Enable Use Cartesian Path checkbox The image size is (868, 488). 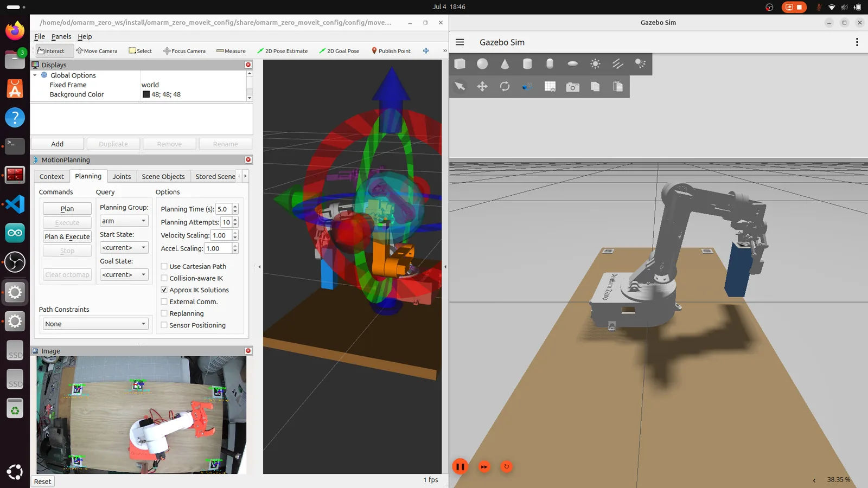pos(164,266)
